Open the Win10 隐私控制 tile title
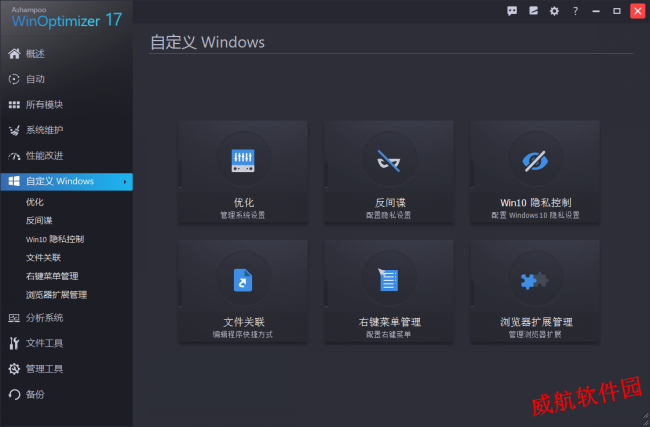This screenshot has width=650, height=427. [x=536, y=203]
